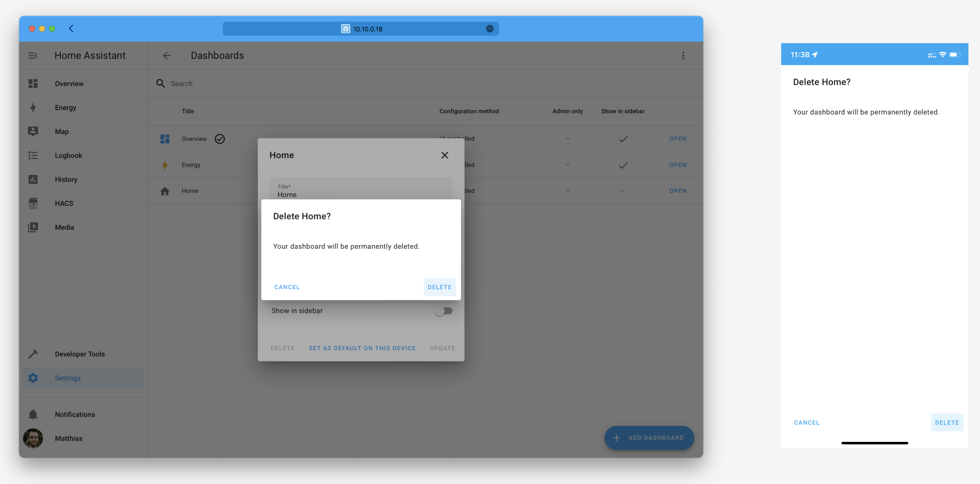The width and height of the screenshot is (980, 484).
Task: Click Set as default on this device
Action: [x=362, y=348]
